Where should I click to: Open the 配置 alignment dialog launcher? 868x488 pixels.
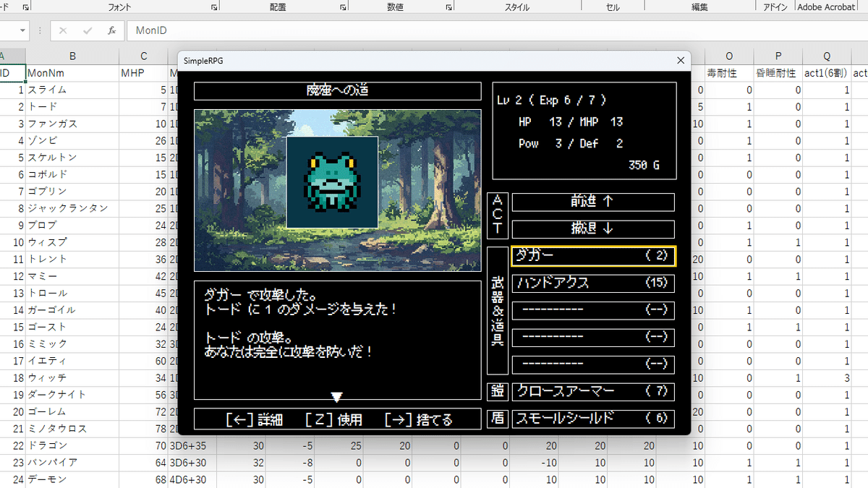click(344, 7)
